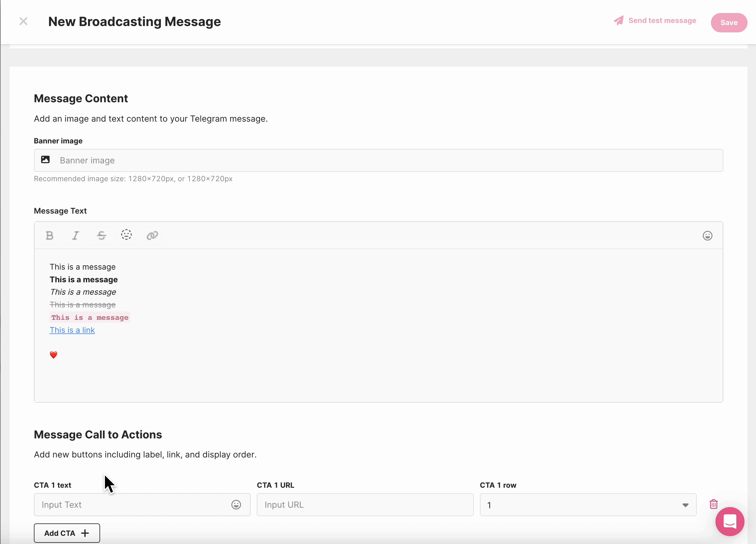Click the heart emoji in message text
Image resolution: width=756 pixels, height=544 pixels.
pos(54,355)
